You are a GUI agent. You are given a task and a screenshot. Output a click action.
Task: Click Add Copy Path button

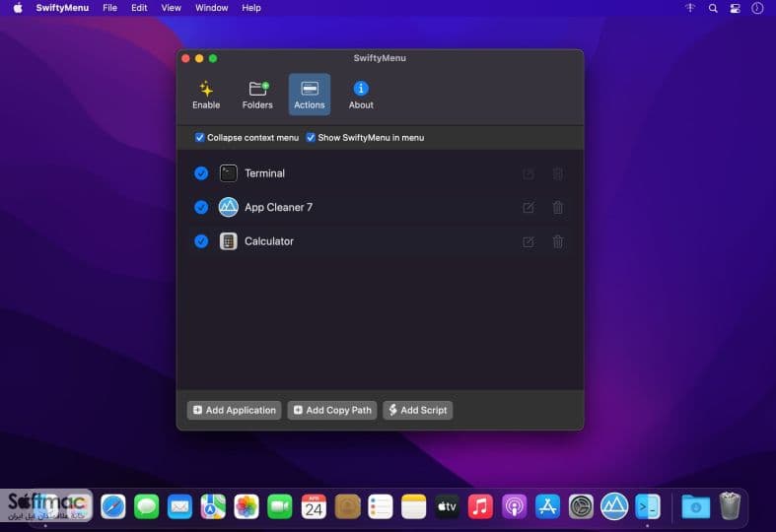(x=332, y=410)
